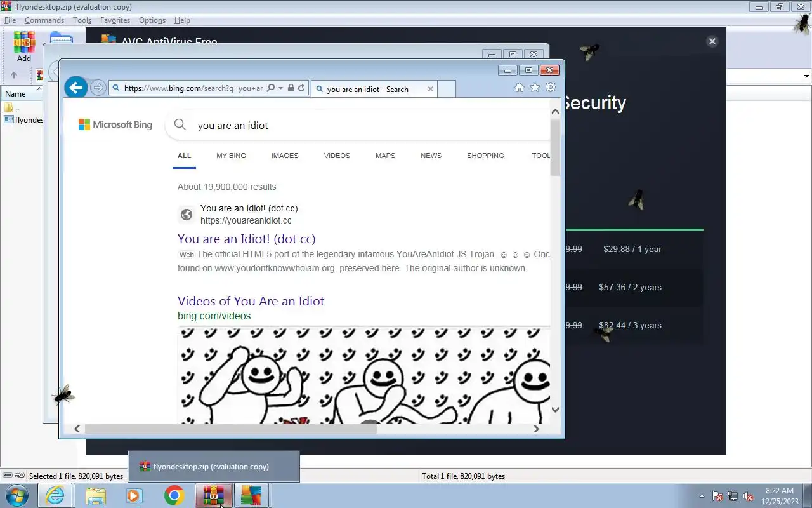Show hidden tray icons arrow
This screenshot has width=812, height=508.
702,496
